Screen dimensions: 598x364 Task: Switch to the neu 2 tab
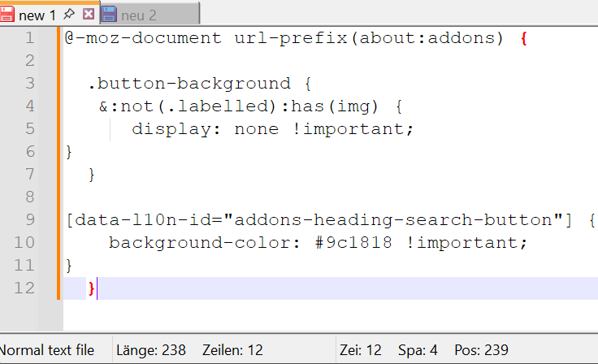click(x=139, y=15)
